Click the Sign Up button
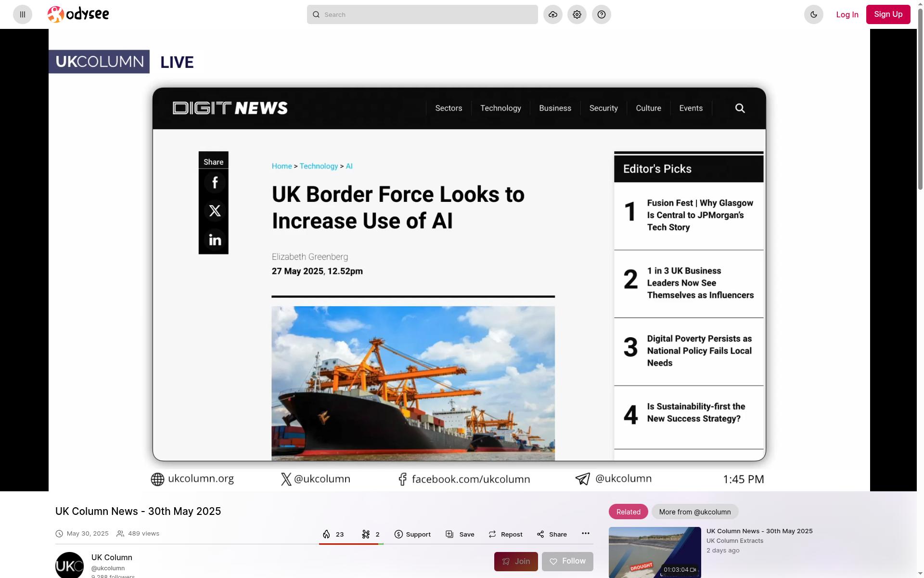Viewport: 924px width, 578px height. (x=888, y=14)
